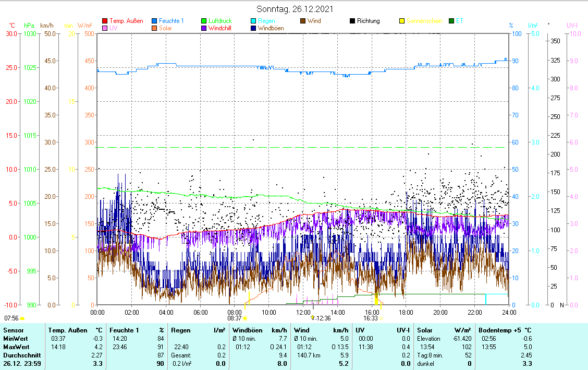Click the chart title Sonntag, 26.12.2021
The height and width of the screenshot is (370, 588).
pos(295,9)
